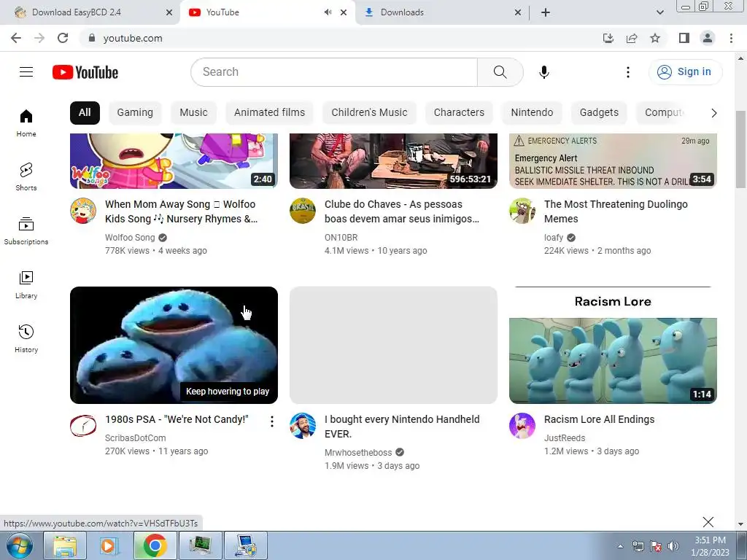Play the blue monsters PSA thumbnail
The image size is (747, 560).
(174, 345)
